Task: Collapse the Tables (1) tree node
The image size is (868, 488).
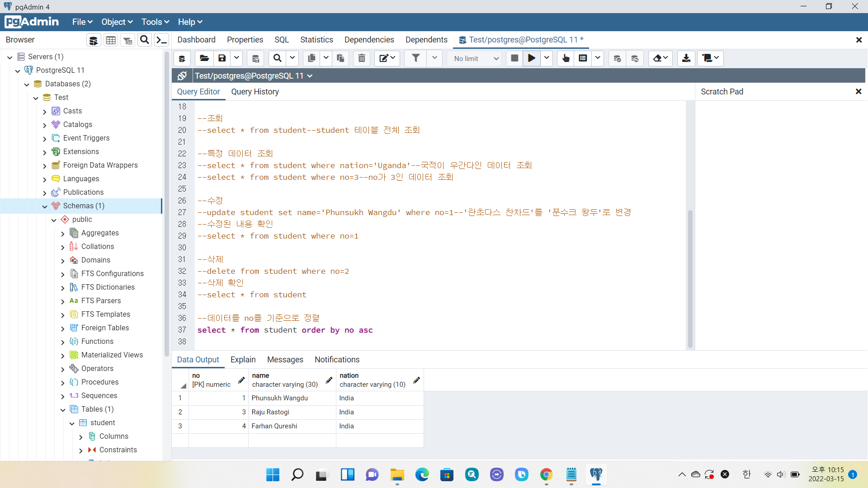Action: click(63, 410)
